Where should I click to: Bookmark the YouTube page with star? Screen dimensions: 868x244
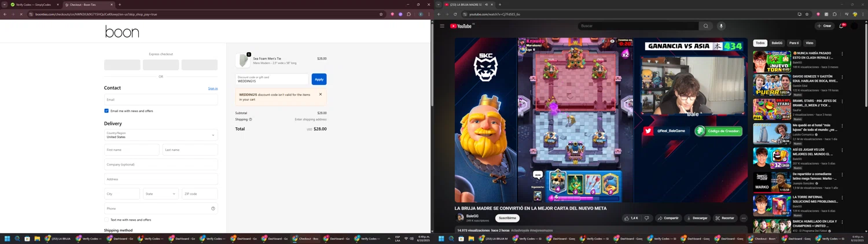(x=807, y=14)
